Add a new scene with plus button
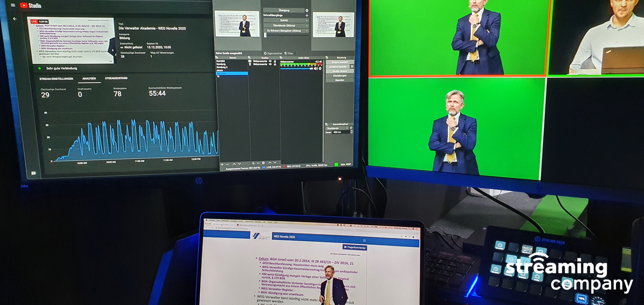 [x=222, y=164]
